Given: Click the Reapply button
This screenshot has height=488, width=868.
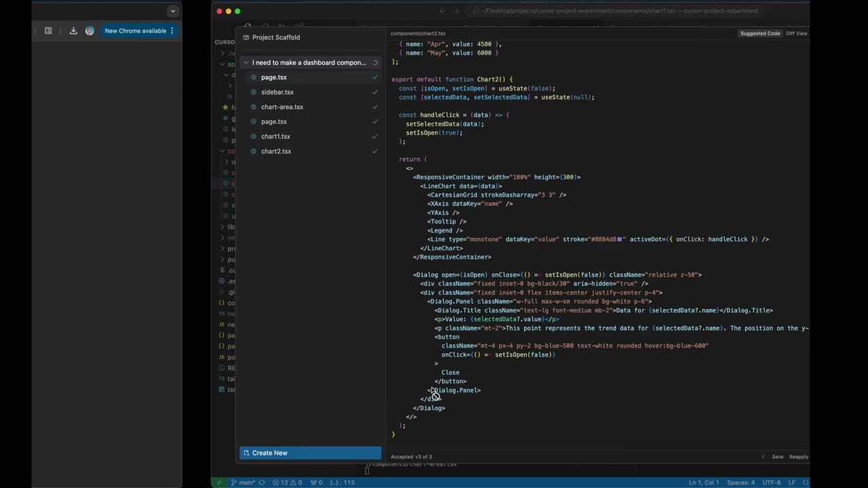Looking at the screenshot, I should click(799, 457).
